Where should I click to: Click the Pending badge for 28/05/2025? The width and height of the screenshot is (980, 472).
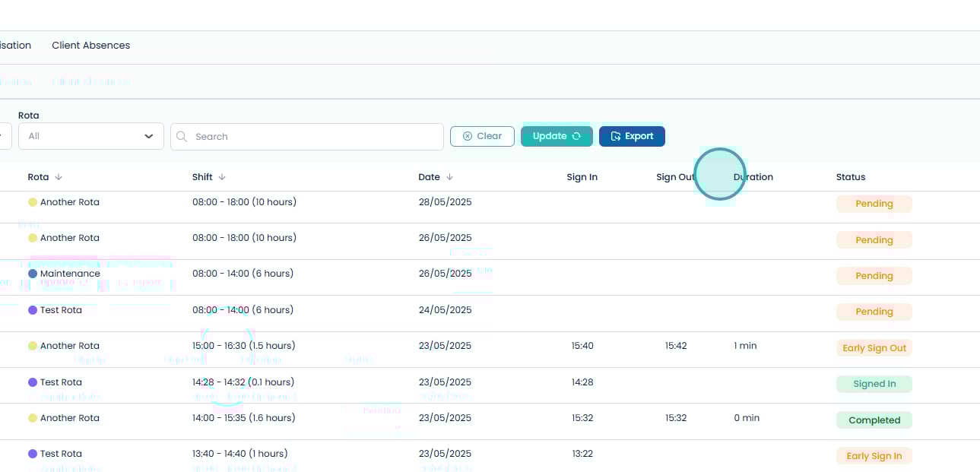tap(874, 204)
